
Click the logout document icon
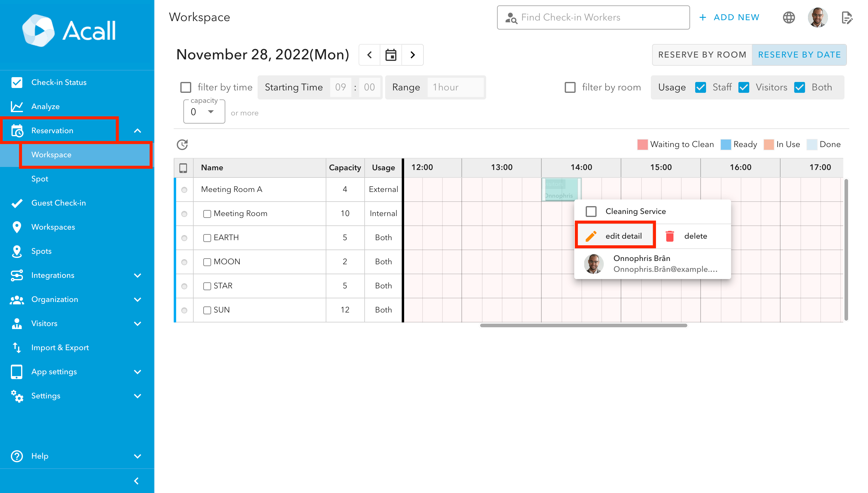pyautogui.click(x=847, y=17)
